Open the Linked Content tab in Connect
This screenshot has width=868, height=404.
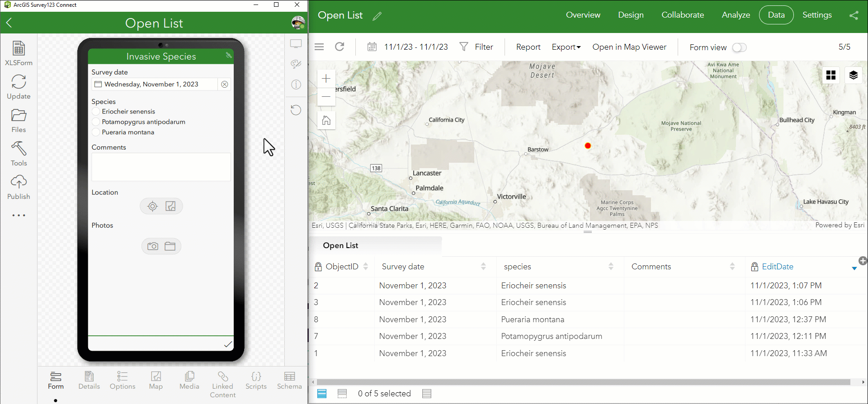[222, 385]
